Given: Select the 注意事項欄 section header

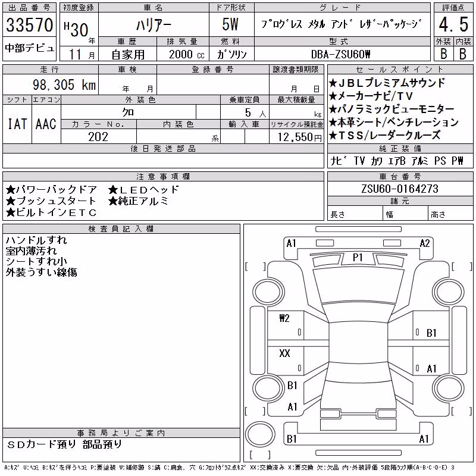Looking at the screenshot, I should click(163, 176).
